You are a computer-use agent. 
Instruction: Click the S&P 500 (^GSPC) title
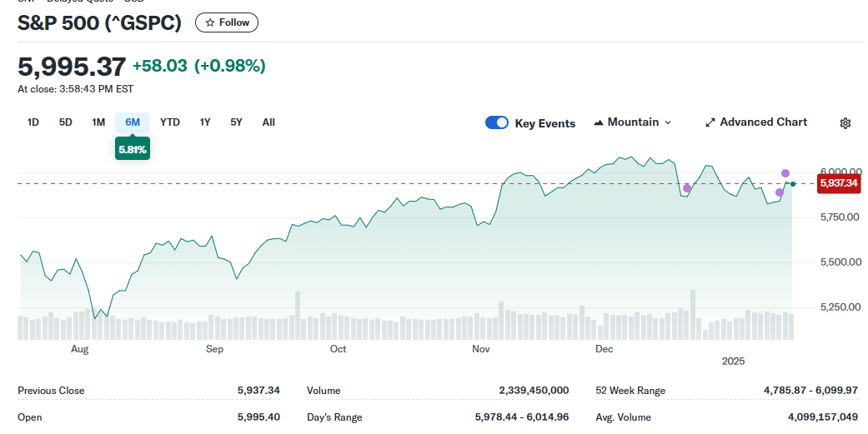pyautogui.click(x=100, y=22)
